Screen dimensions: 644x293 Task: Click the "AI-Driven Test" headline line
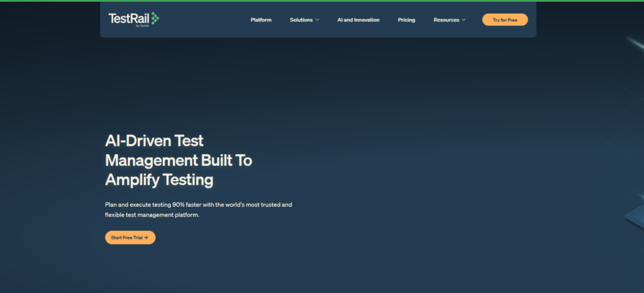click(154, 140)
